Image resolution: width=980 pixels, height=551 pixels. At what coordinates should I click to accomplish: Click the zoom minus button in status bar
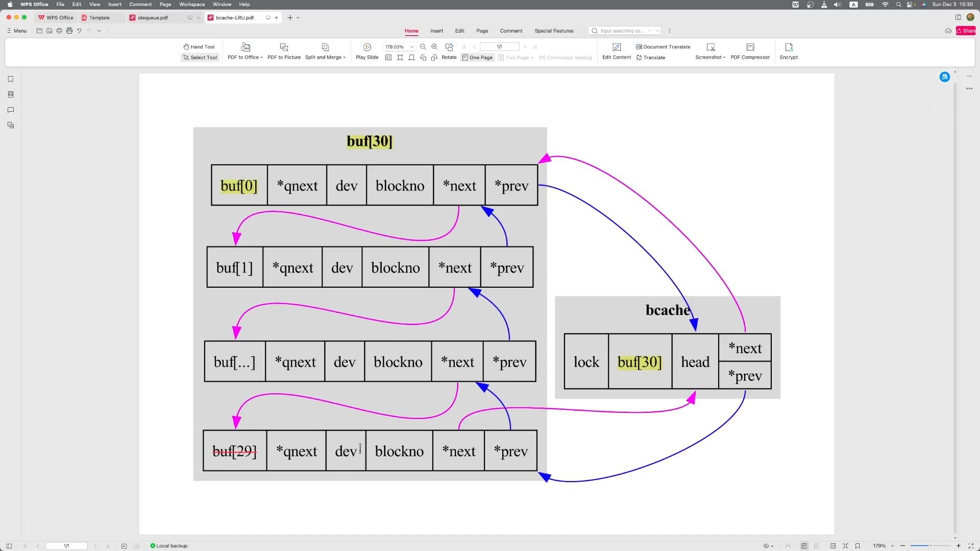click(903, 546)
